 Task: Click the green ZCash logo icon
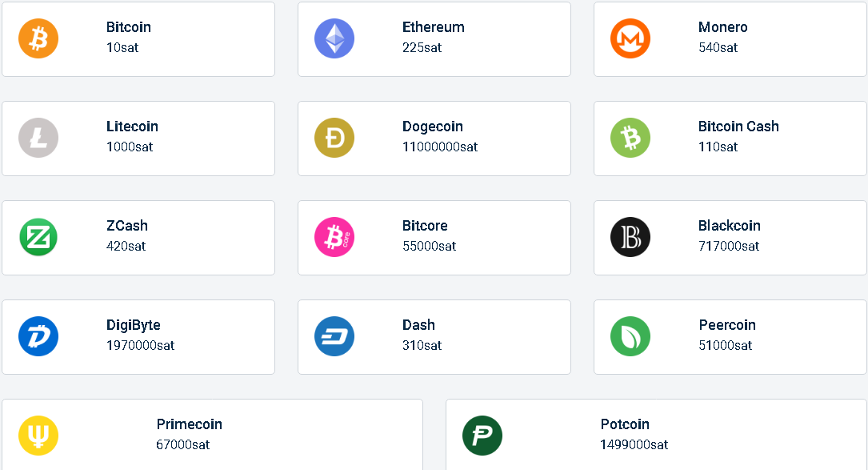point(38,237)
